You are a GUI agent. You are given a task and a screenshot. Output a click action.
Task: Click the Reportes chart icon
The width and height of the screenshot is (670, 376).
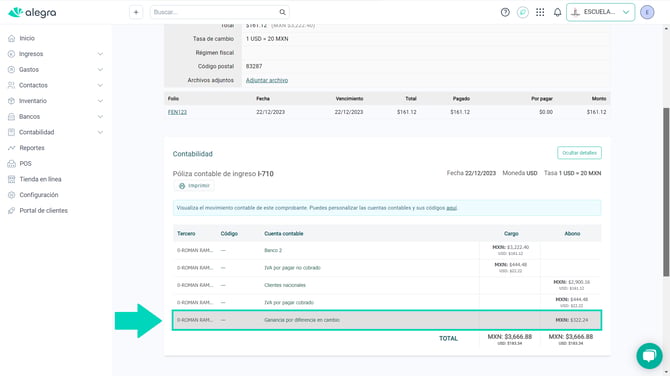(12, 148)
